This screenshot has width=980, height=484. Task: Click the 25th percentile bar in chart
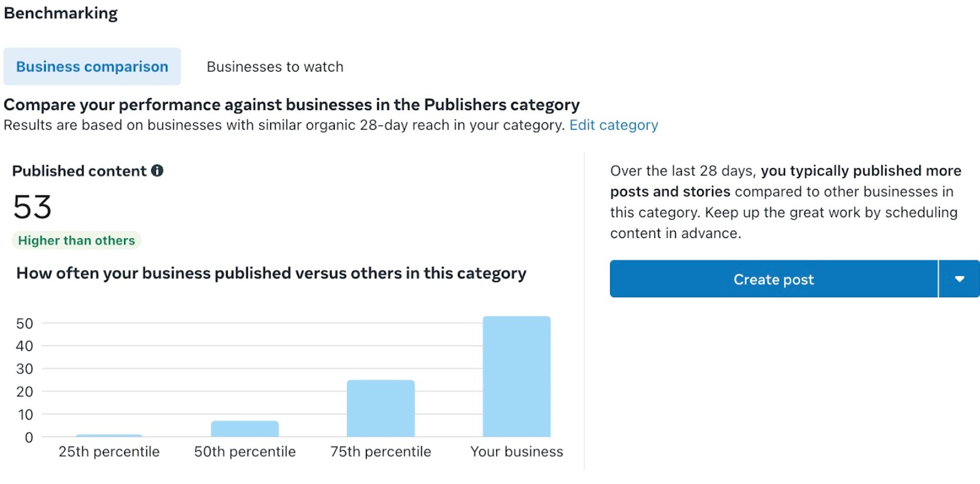coord(109,435)
